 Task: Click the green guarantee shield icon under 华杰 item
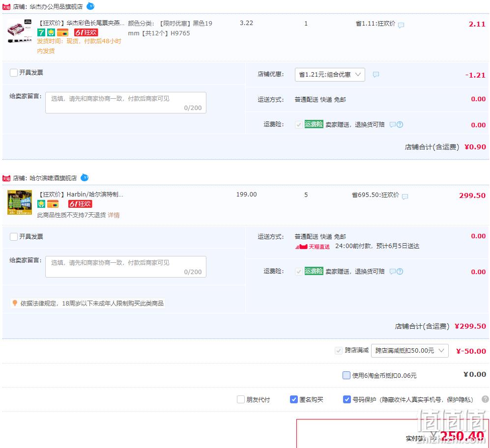(x=51, y=32)
